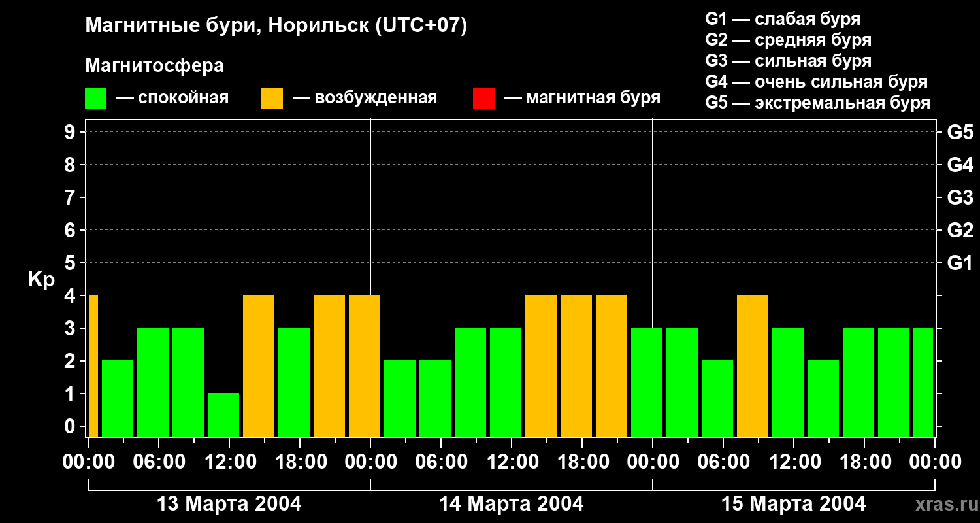Click the 13 March 04:00–07:00 green Kp 3 bar
This screenshot has width=980, height=523.
tap(153, 382)
